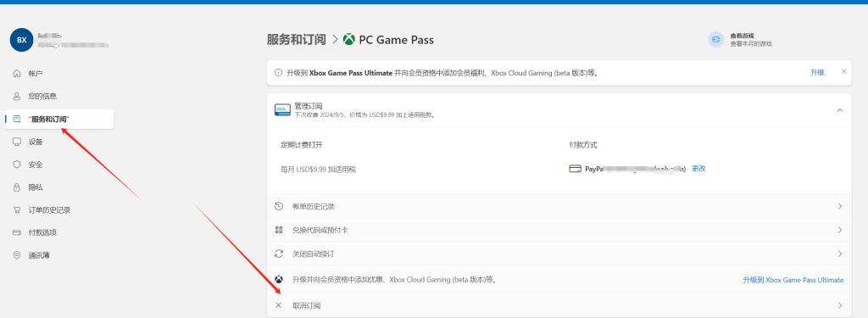Click 更改 next to the PayPal payment method
The image size is (868, 318).
(x=698, y=169)
